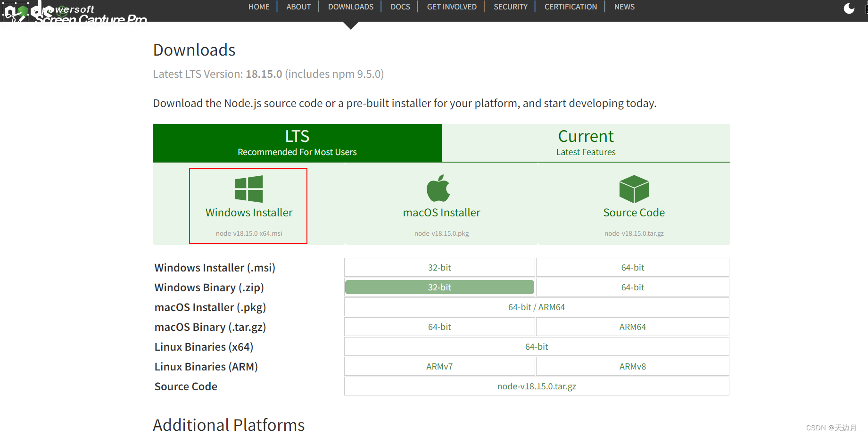Screen dimensions: 868x436
Task: Open the SECURITY menu item
Action: click(x=511, y=7)
